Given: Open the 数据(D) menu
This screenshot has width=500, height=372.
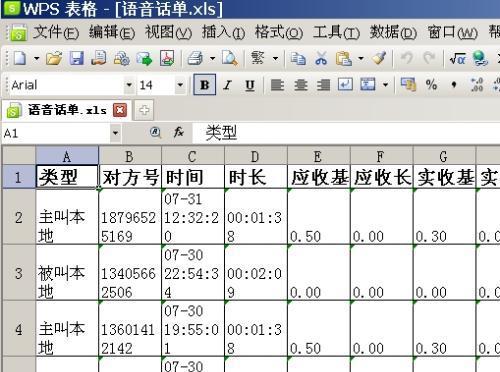Looking at the screenshot, I should (x=393, y=32).
